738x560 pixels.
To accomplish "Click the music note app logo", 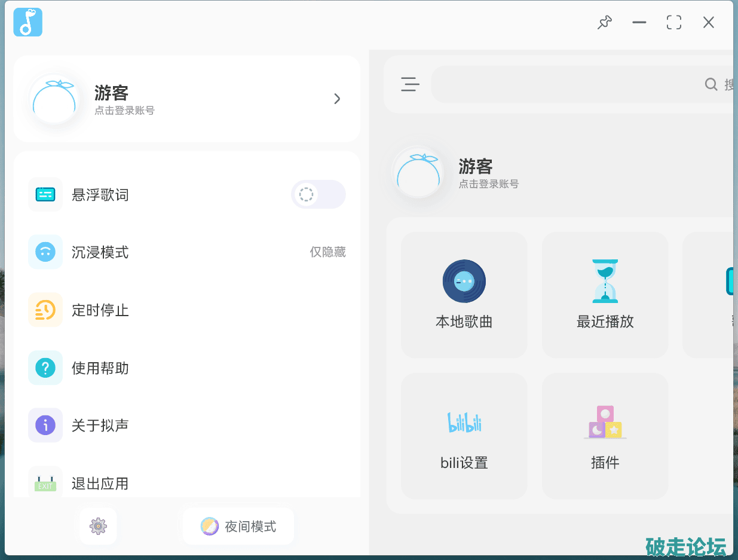I will click(x=27, y=22).
